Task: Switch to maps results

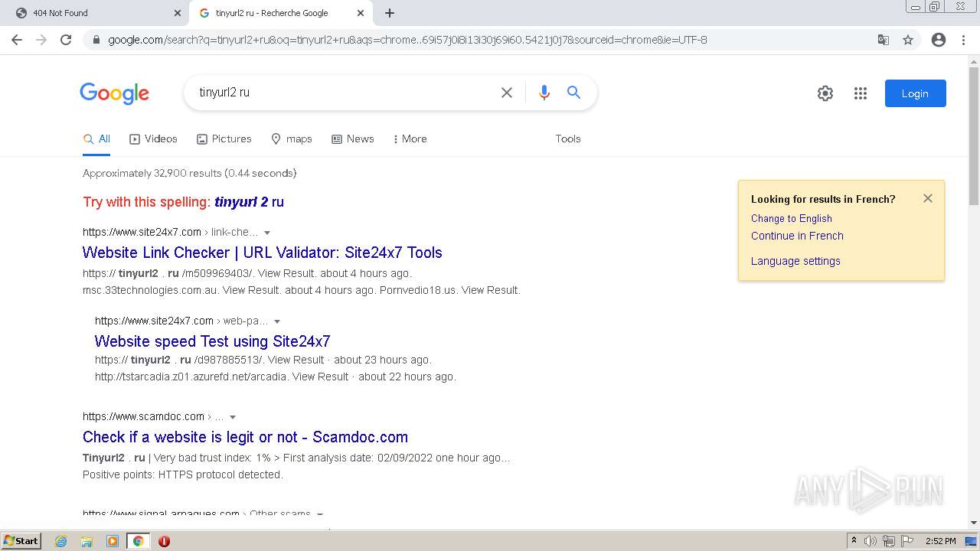Action: click(x=292, y=139)
